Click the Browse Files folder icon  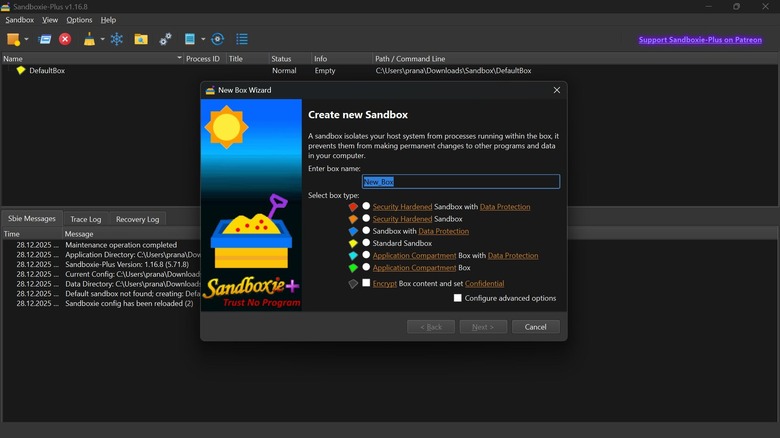point(141,39)
